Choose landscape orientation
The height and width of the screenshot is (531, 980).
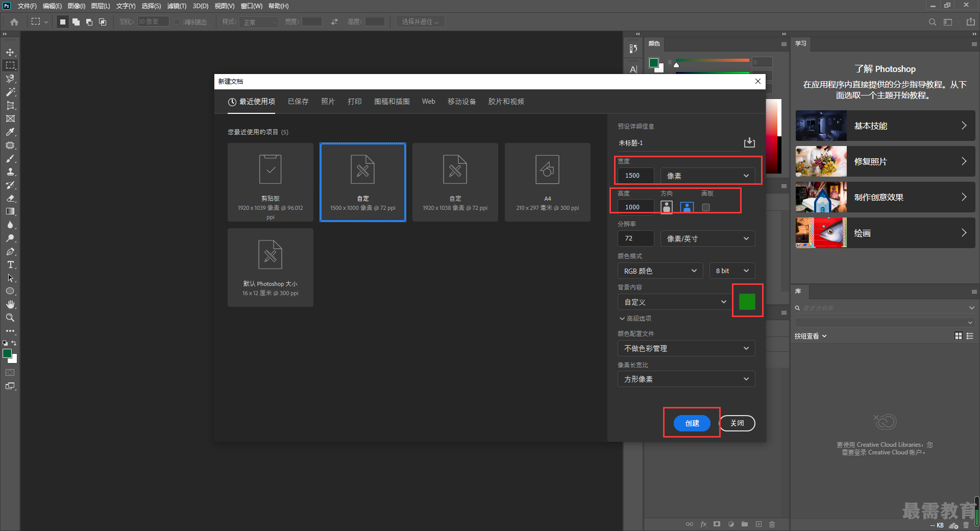click(x=687, y=207)
